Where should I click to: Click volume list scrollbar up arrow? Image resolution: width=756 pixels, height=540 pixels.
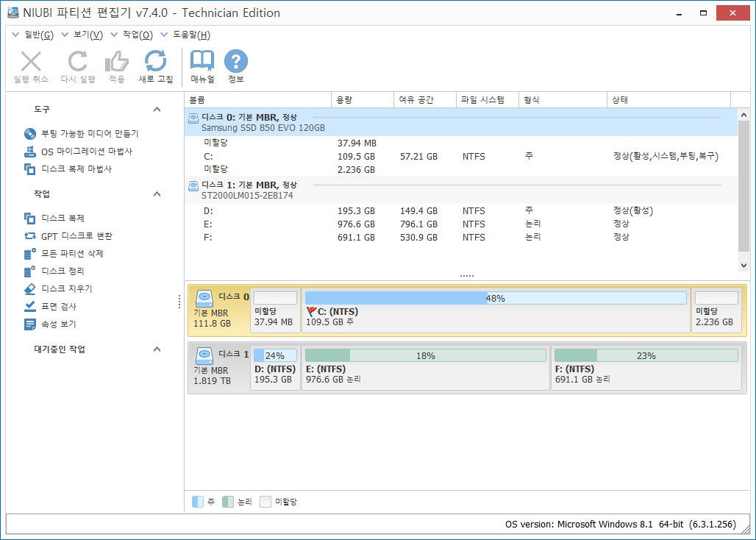click(743, 115)
